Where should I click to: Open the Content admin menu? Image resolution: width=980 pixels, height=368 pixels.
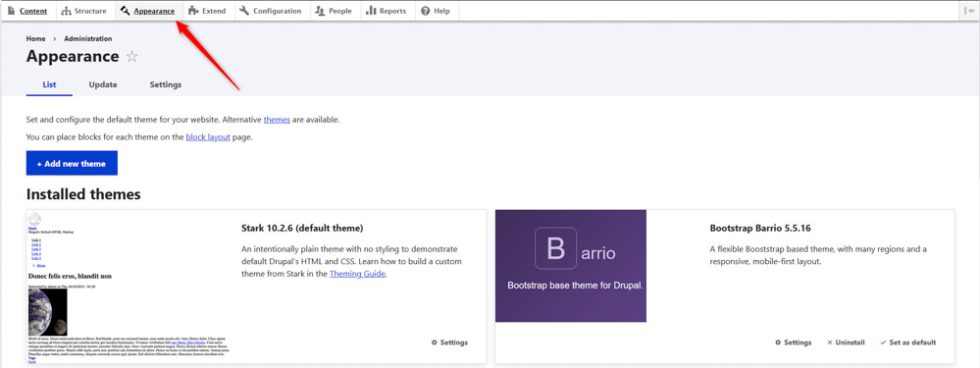(x=28, y=11)
